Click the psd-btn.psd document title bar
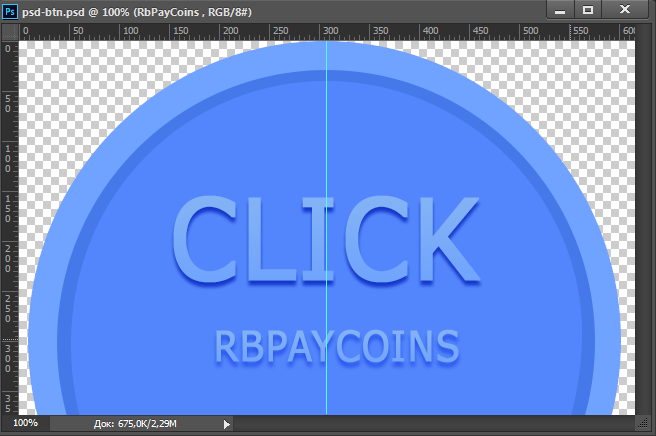Viewport: 656px width, 436px height. click(300, 10)
